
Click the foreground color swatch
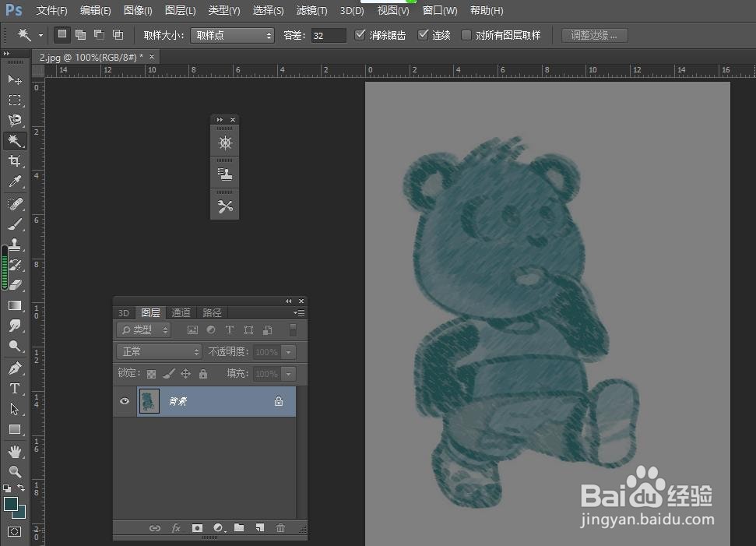click(x=11, y=504)
